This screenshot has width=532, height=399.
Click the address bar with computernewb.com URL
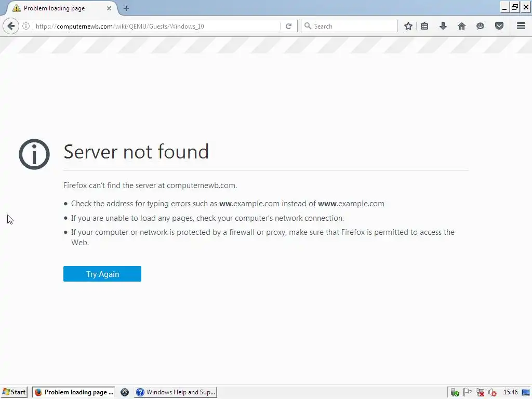[156, 26]
